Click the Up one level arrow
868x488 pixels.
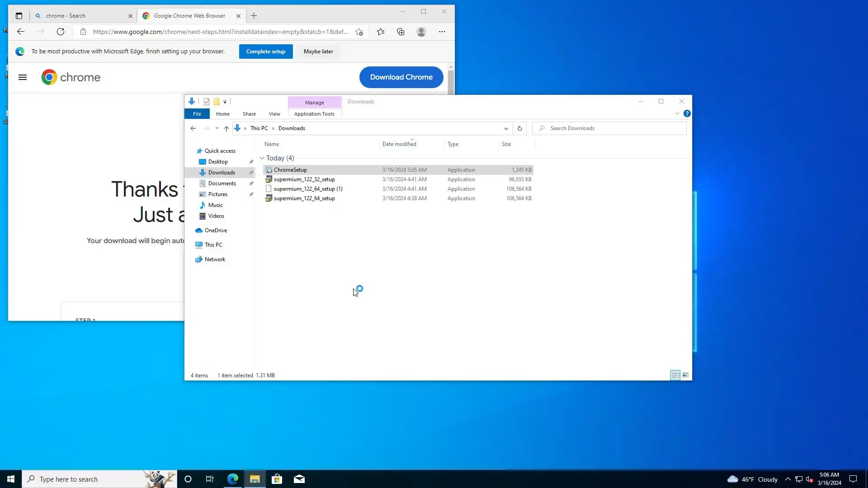226,128
